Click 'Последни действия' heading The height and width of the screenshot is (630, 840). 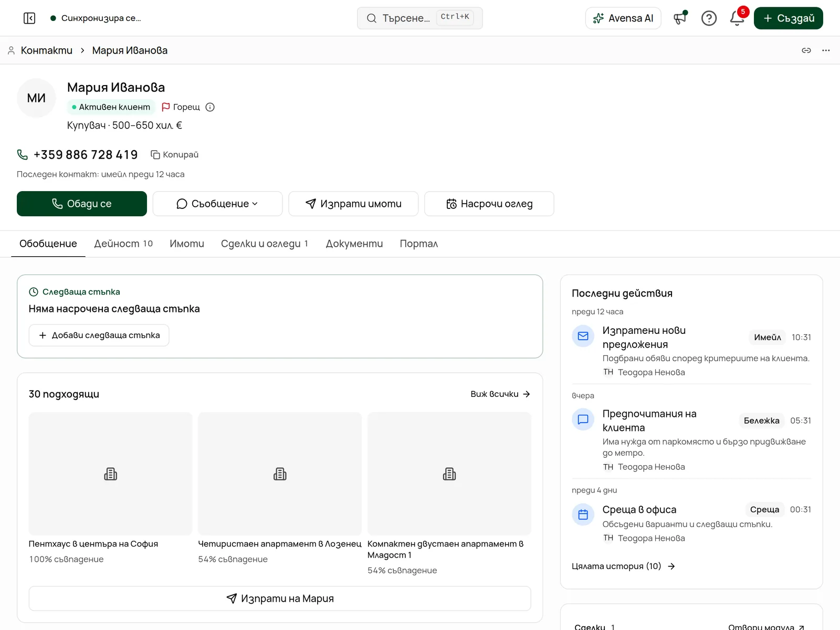coord(622,293)
